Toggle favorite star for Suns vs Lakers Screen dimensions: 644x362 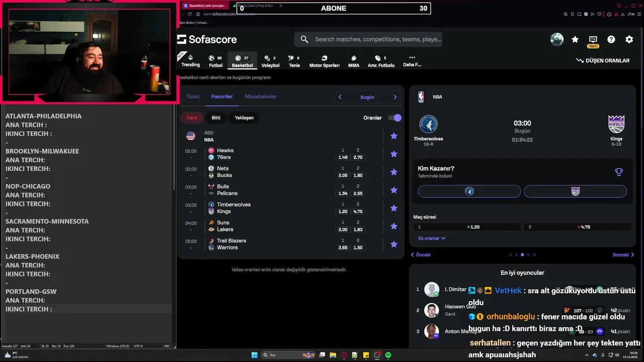(x=394, y=226)
